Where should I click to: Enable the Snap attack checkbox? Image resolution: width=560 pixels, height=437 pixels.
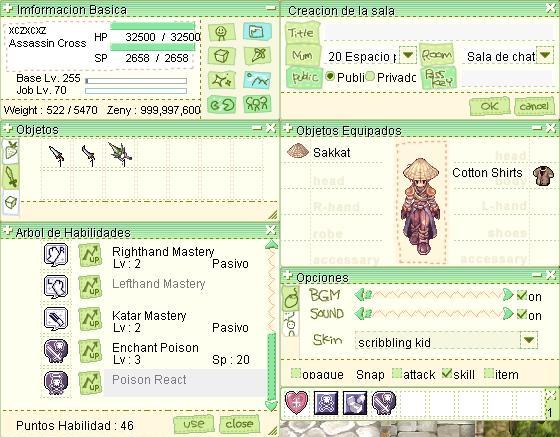[x=397, y=373]
